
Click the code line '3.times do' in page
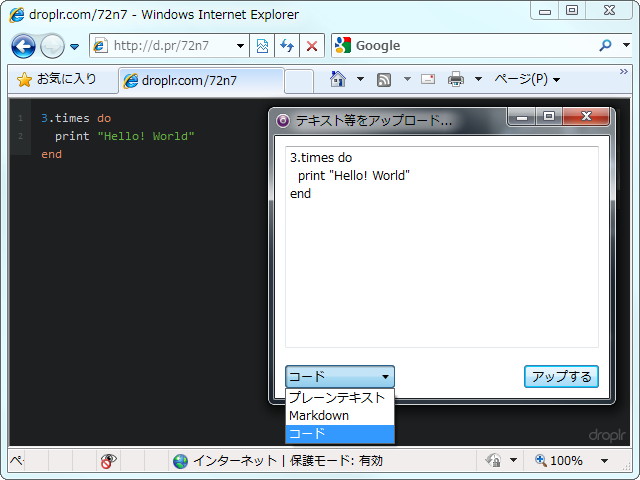76,118
